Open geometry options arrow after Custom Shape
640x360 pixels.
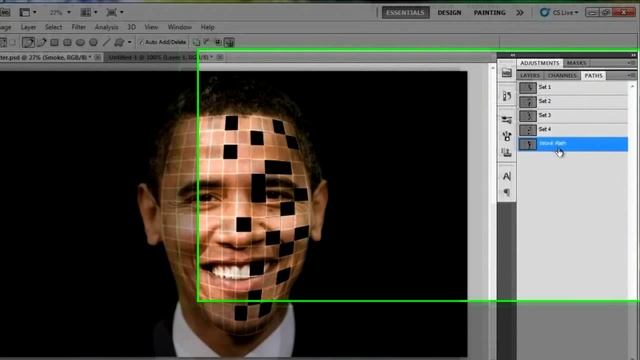point(129,42)
